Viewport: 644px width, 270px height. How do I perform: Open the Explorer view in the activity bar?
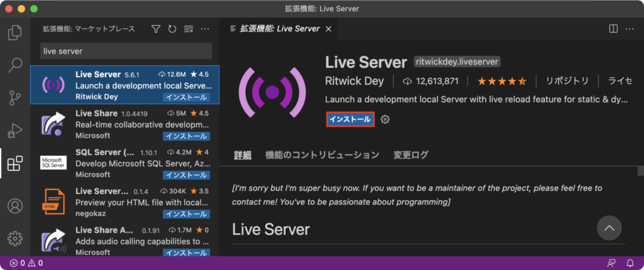tap(15, 33)
